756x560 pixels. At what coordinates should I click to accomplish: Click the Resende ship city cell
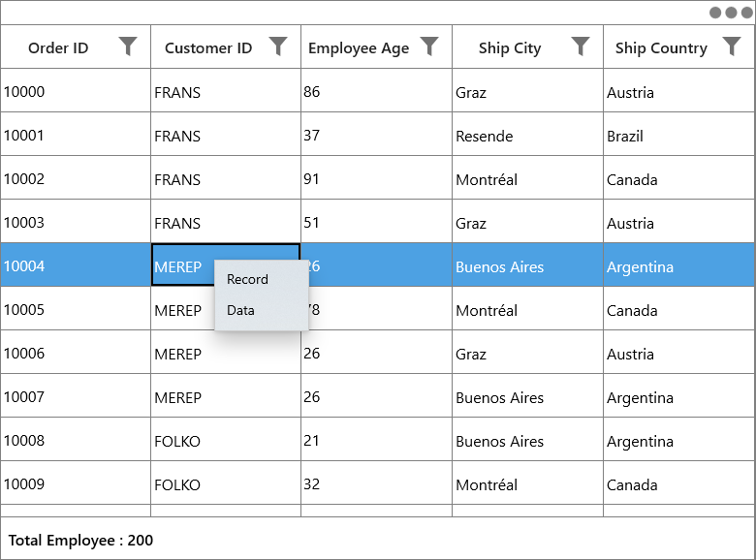click(527, 134)
